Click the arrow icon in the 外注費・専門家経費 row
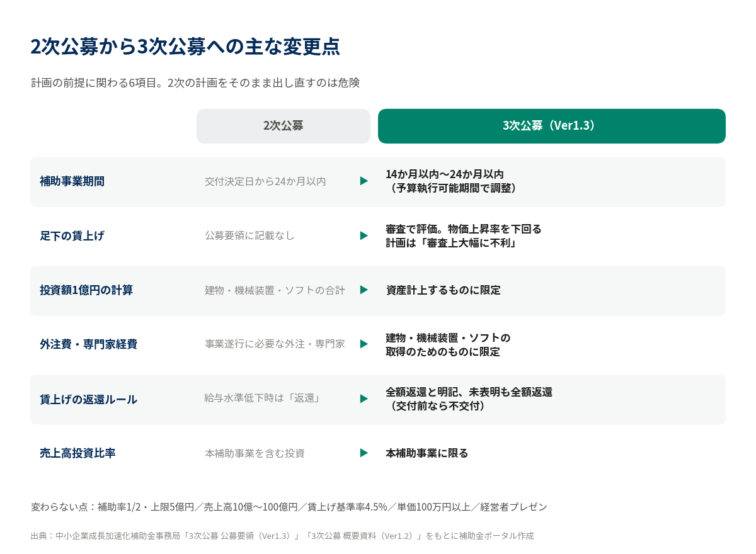Screen dimensions: 756x554 [364, 344]
